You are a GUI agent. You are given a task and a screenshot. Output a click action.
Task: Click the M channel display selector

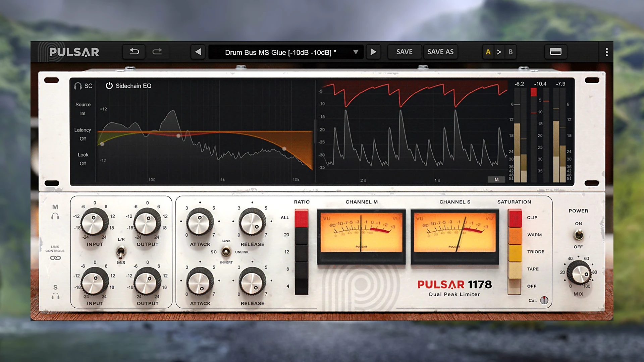tap(496, 180)
